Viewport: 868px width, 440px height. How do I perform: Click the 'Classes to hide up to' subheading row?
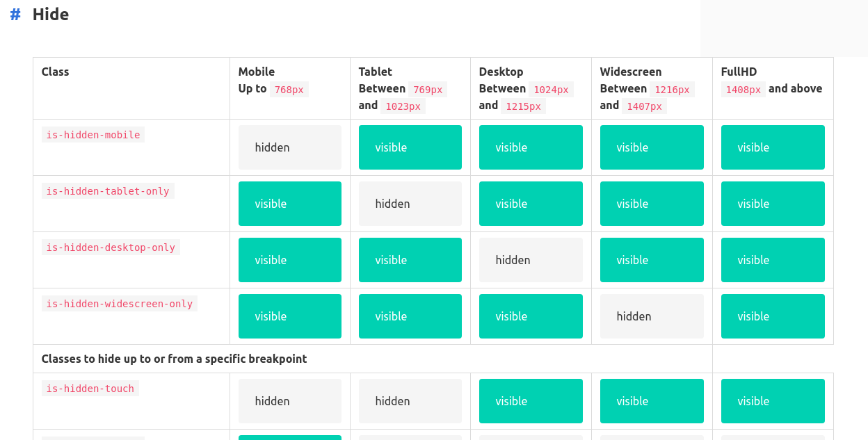174,359
